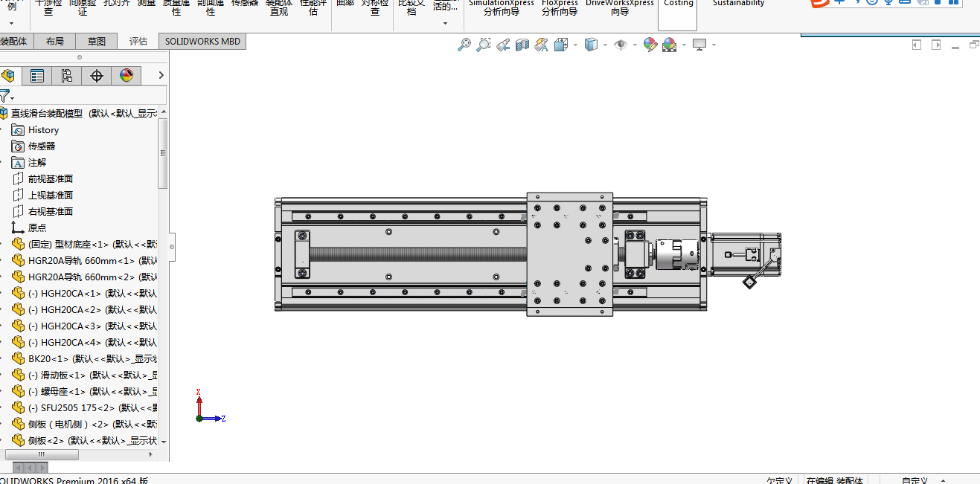The height and width of the screenshot is (484, 980).
Task: Expand the manager panel tabs arrow
Action: 160,76
